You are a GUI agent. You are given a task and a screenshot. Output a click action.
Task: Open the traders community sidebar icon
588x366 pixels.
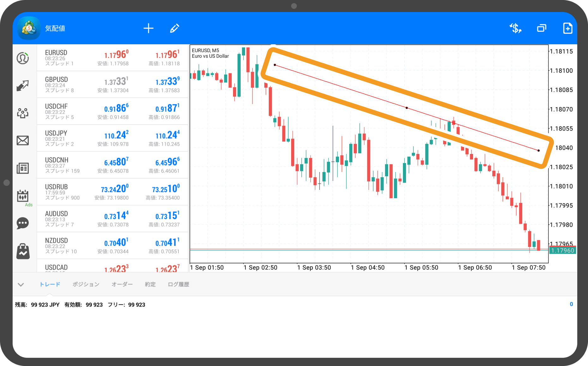[x=23, y=113]
